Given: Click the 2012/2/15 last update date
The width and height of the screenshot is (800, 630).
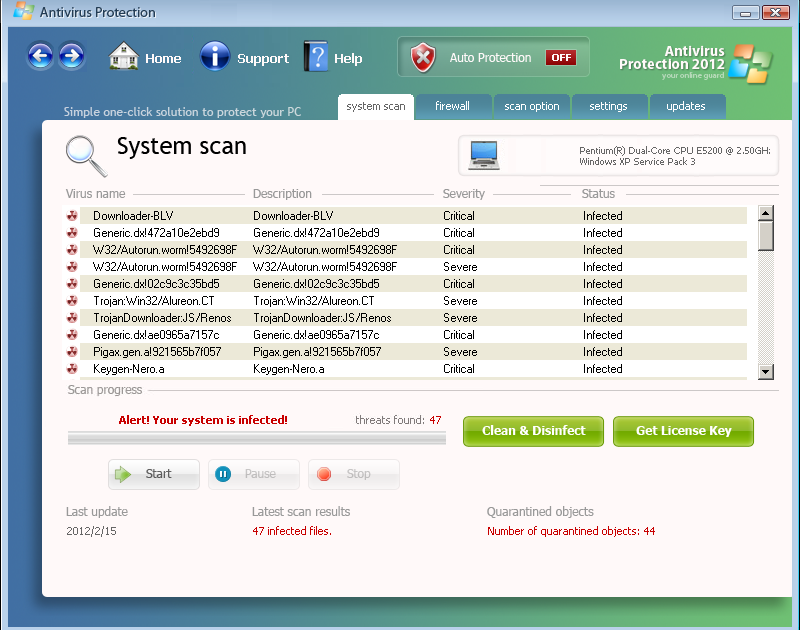Looking at the screenshot, I should (x=91, y=531).
